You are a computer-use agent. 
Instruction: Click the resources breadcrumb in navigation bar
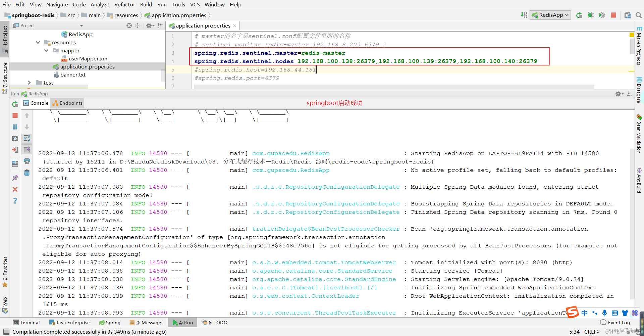122,15
